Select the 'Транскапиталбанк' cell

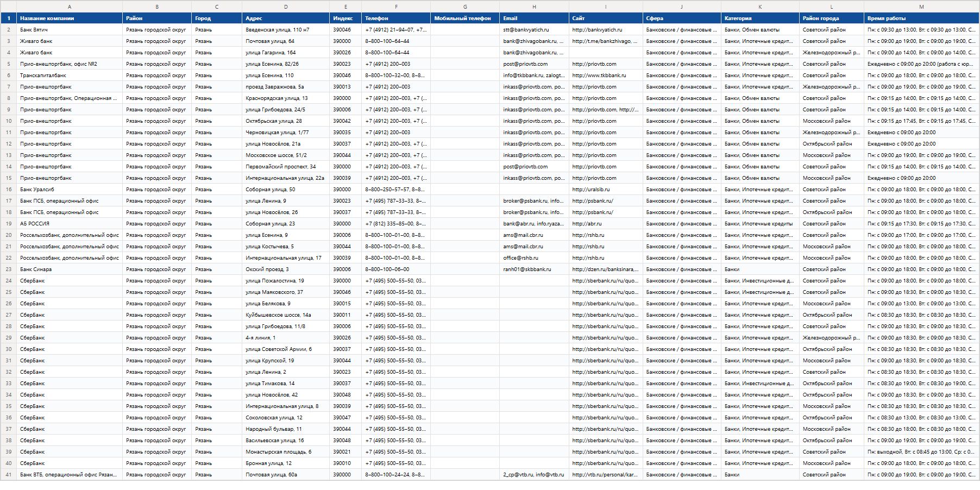tap(70, 75)
